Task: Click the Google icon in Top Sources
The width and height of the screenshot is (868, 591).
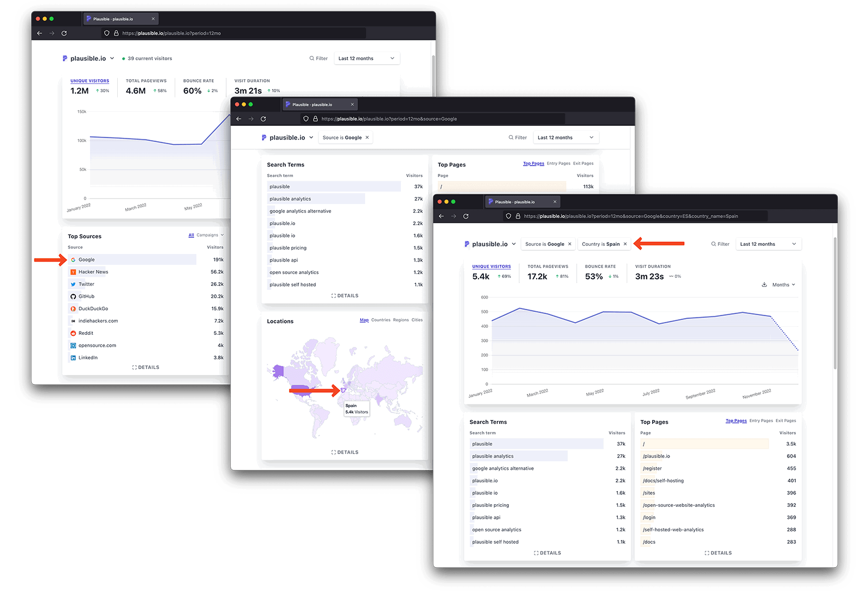Action: point(74,259)
